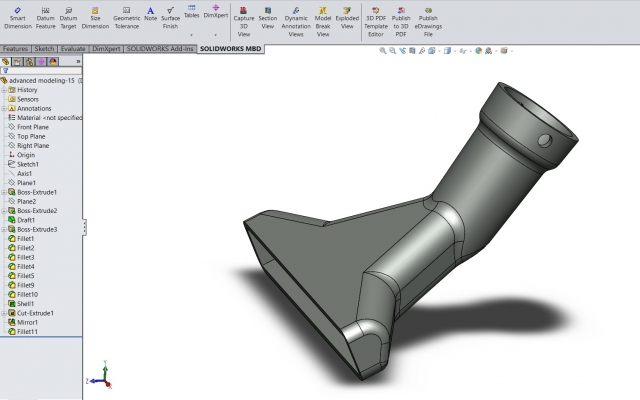Click Capture 3D View
This screenshot has width=640, height=400.
(244, 22)
